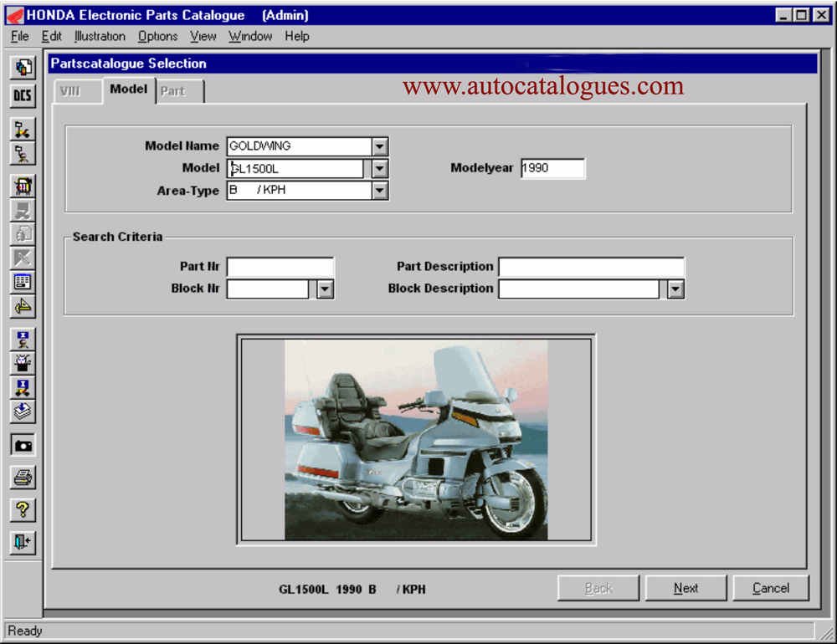
Task: Open the Block Nr dropdown
Action: (326, 289)
